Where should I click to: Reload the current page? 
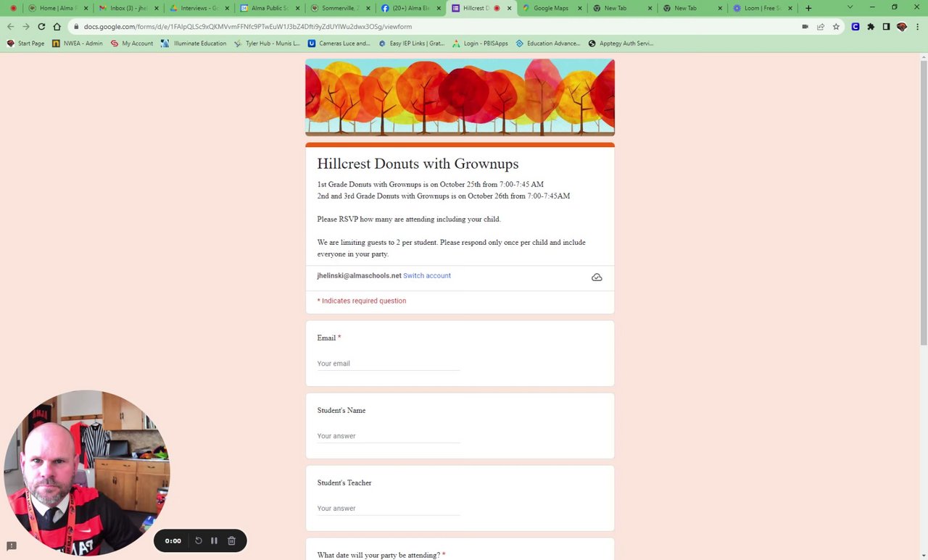coord(41,27)
